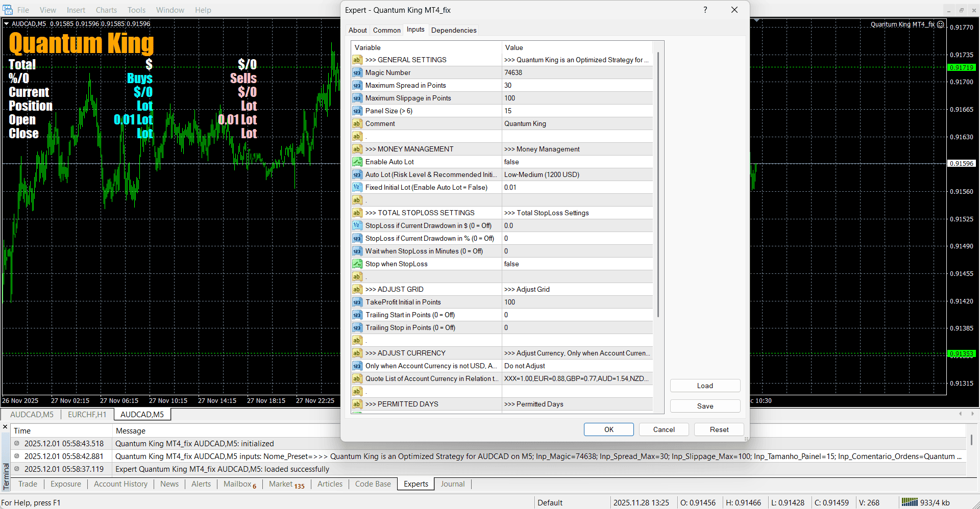Switch to the Dependencies tab
The height and width of the screenshot is (509, 980).
(x=453, y=30)
